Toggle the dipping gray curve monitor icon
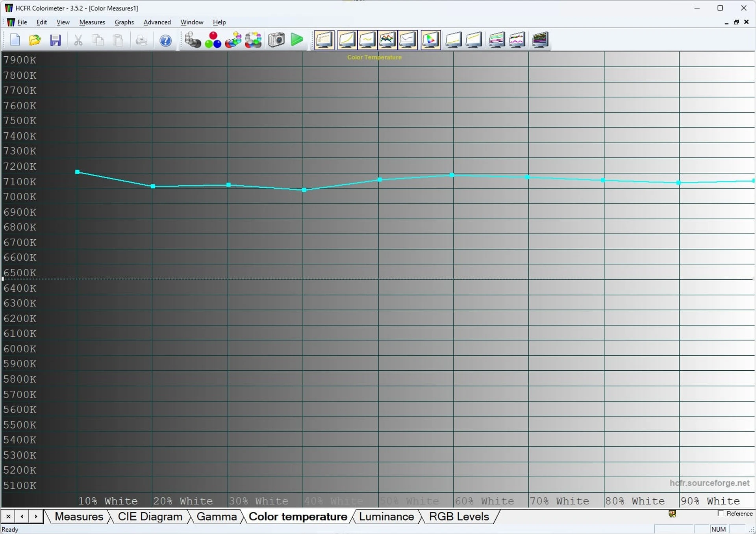 coord(408,40)
